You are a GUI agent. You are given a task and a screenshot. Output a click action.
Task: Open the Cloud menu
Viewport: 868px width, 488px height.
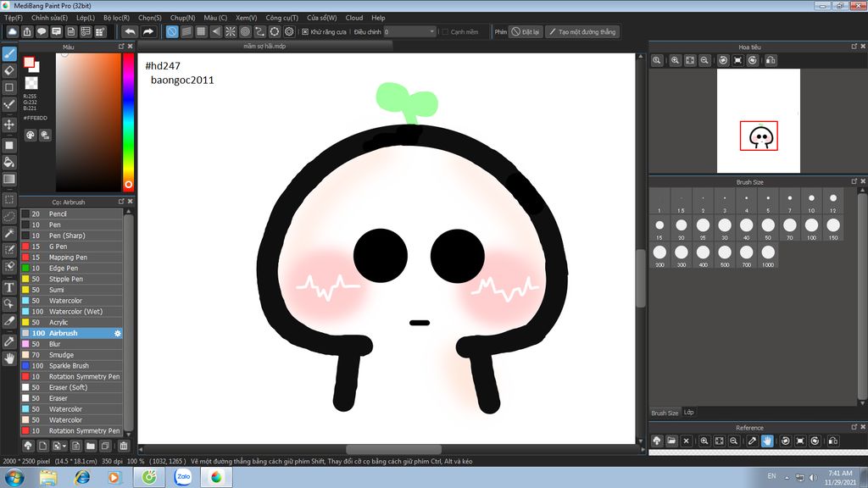coord(354,18)
